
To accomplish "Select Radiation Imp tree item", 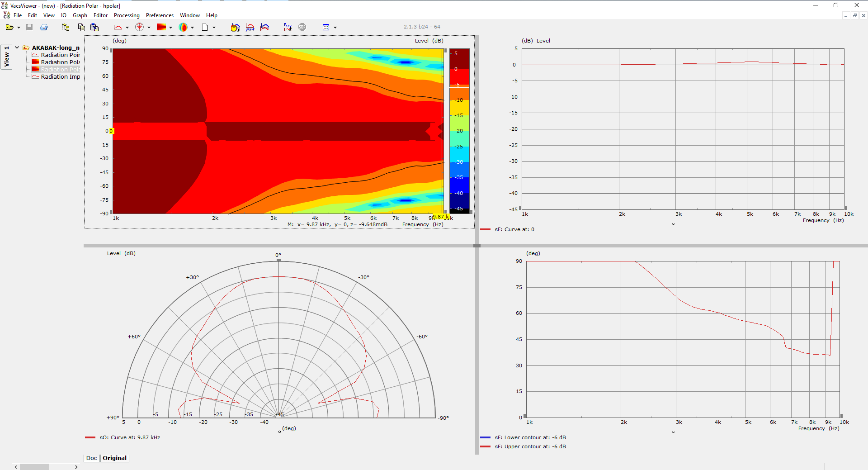I will pyautogui.click(x=61, y=76).
